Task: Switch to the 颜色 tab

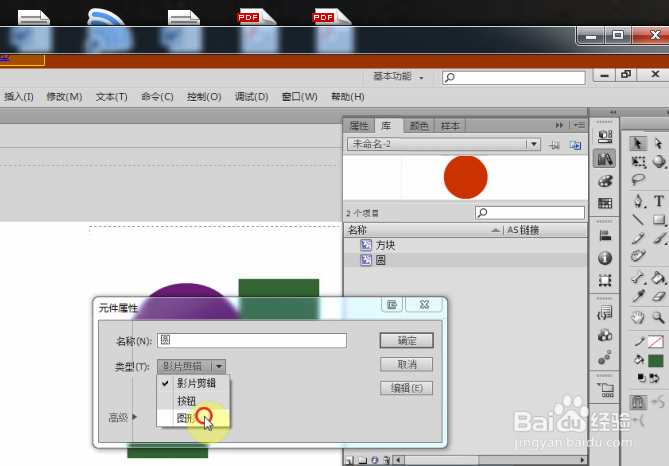Action: pyautogui.click(x=419, y=126)
